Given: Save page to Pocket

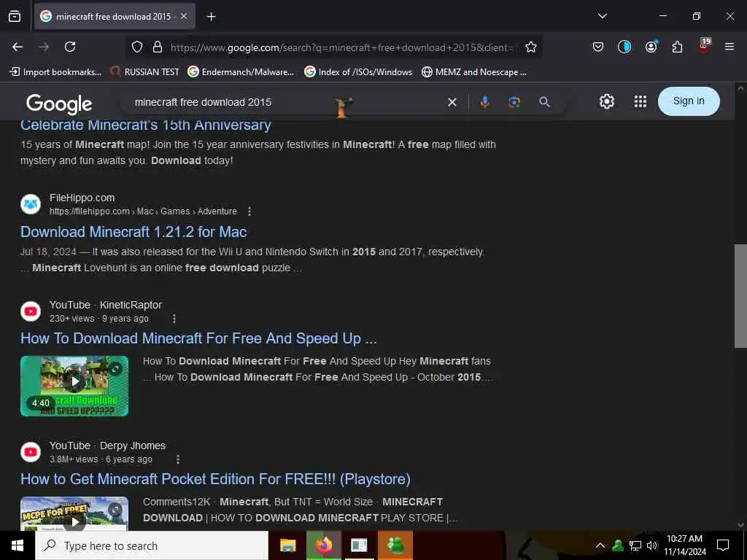Looking at the screenshot, I should point(598,47).
